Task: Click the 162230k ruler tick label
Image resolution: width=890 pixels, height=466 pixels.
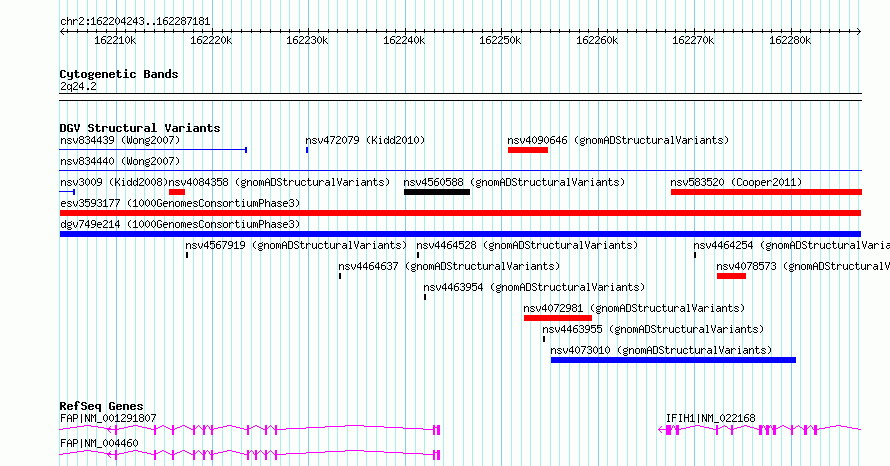Action: click(x=307, y=40)
